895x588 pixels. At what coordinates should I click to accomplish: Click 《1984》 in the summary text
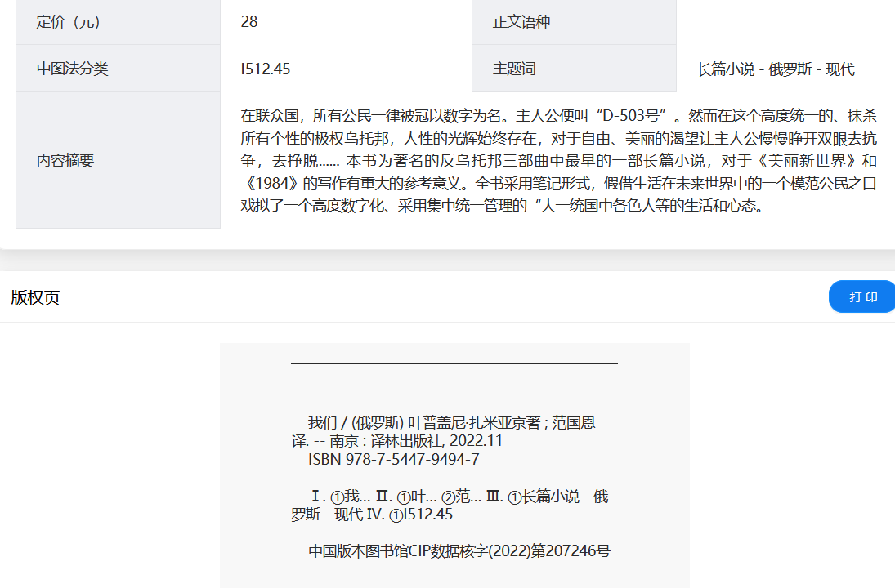click(x=271, y=183)
